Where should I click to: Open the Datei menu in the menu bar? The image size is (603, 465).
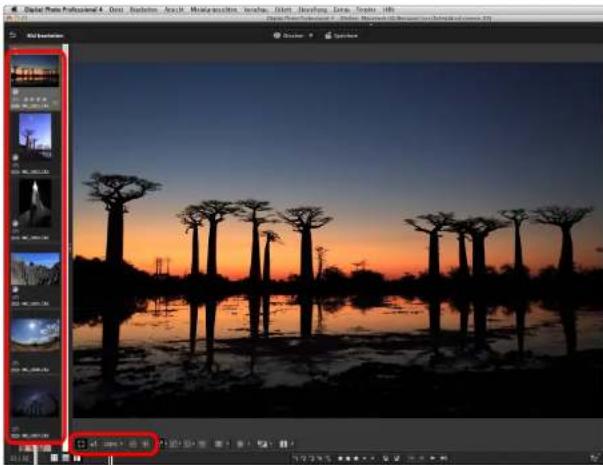click(116, 10)
